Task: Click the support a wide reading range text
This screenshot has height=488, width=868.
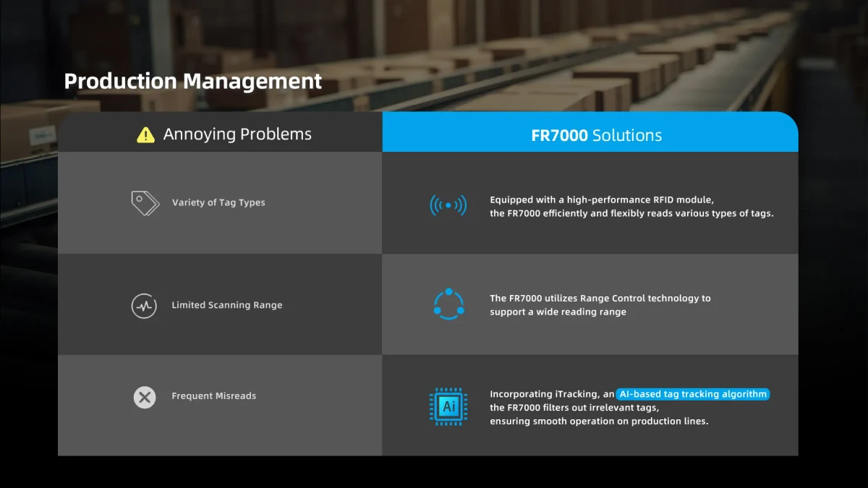Action: [x=558, y=312]
